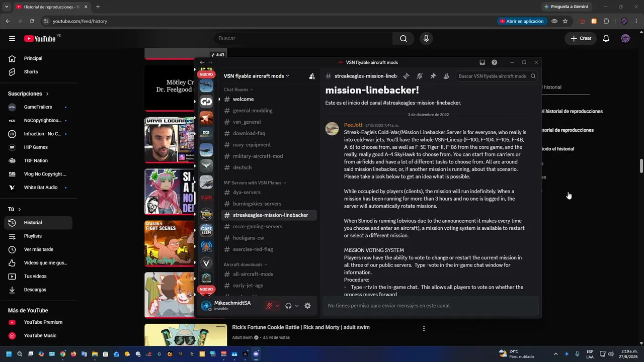The width and height of the screenshot is (644, 362).
Task: Open the V logo server icon
Action: click(x=206, y=262)
